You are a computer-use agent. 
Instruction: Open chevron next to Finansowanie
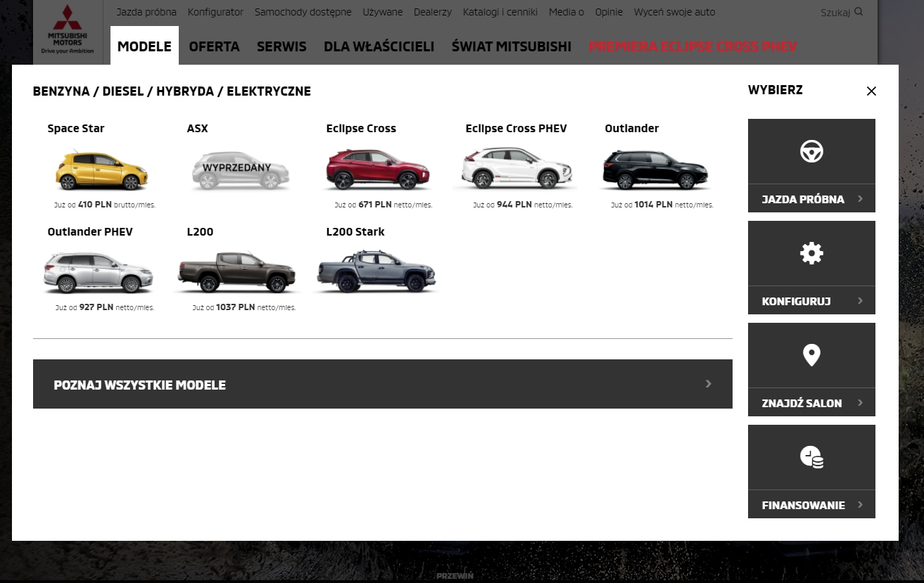pos(860,505)
